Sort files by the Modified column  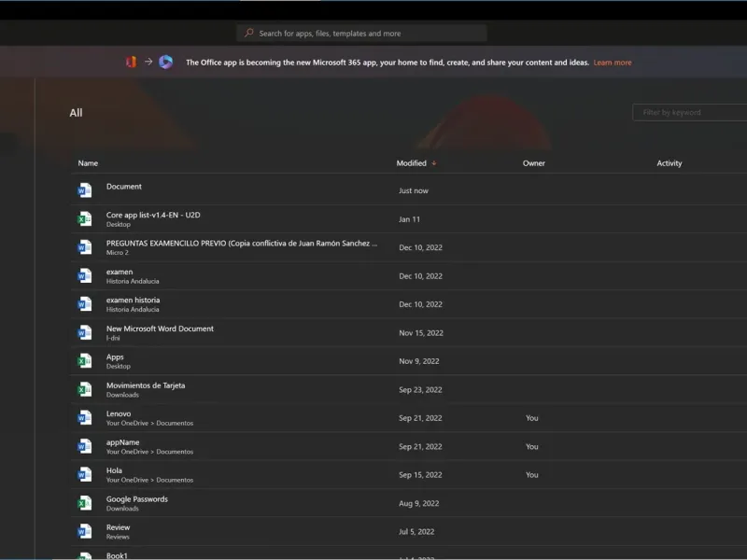click(x=412, y=162)
